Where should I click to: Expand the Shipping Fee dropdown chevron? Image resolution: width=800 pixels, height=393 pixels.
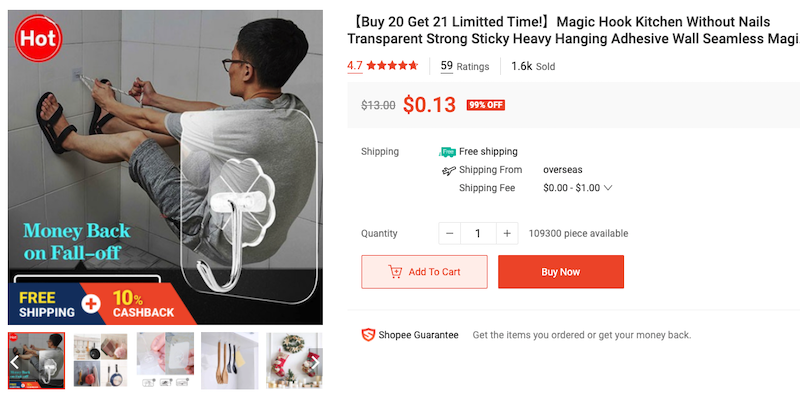pyautogui.click(x=608, y=188)
